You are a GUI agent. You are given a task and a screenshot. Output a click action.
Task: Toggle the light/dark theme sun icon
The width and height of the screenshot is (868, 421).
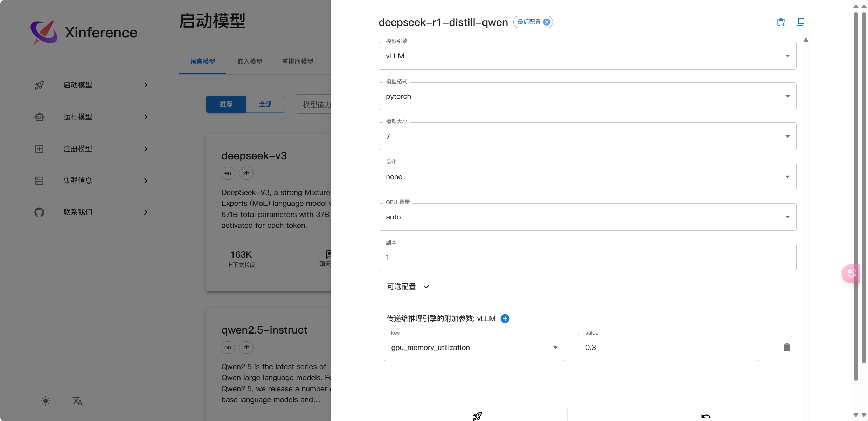(46, 401)
